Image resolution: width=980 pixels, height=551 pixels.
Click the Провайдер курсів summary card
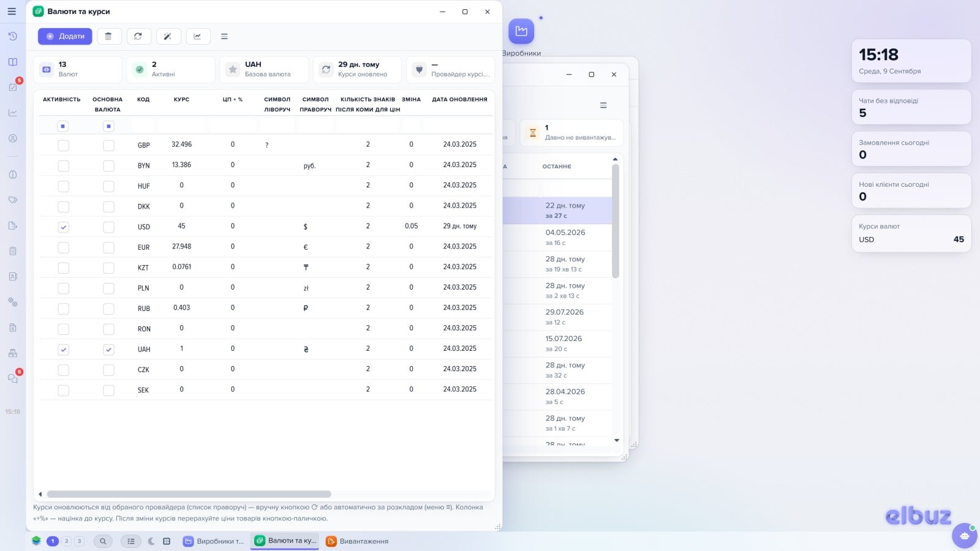point(450,69)
